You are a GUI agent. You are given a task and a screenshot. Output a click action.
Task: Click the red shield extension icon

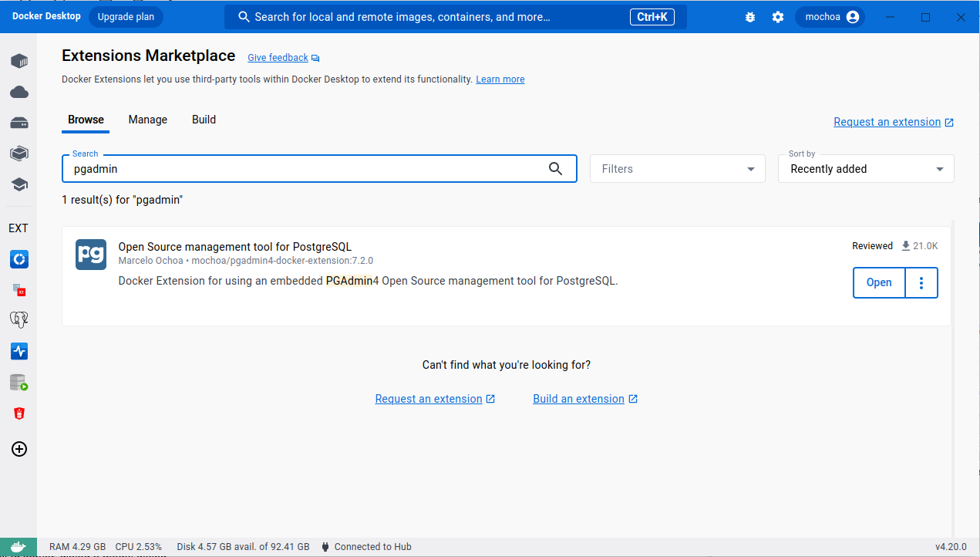coord(19,414)
